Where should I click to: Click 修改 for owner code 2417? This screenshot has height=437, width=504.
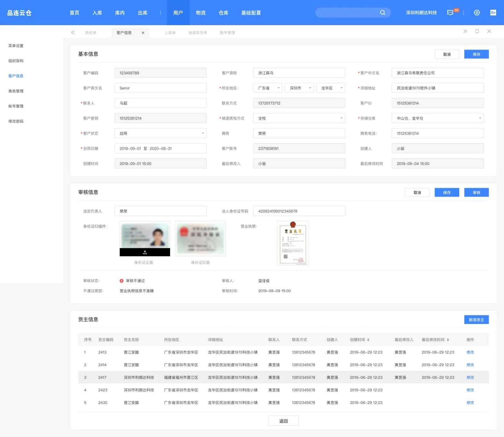pyautogui.click(x=470, y=377)
